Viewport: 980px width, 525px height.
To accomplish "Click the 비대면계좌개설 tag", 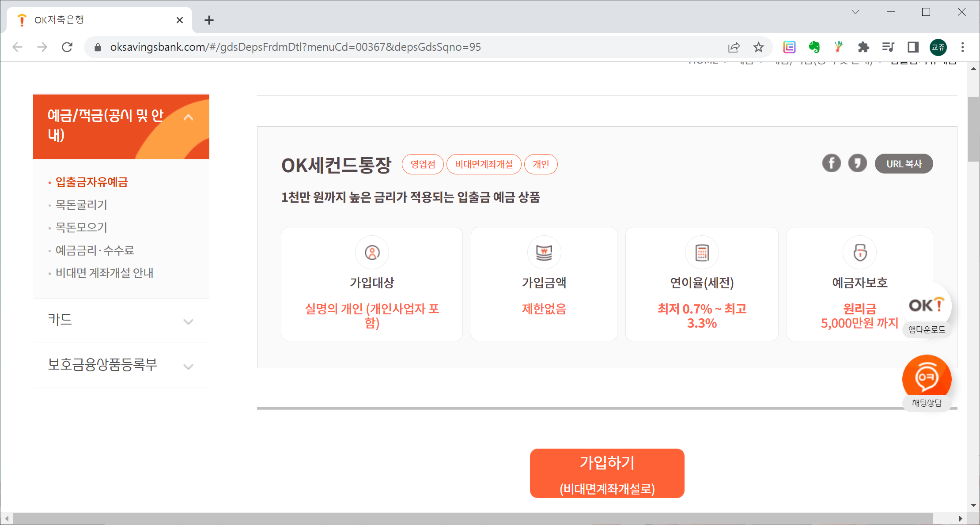I will pos(484,164).
